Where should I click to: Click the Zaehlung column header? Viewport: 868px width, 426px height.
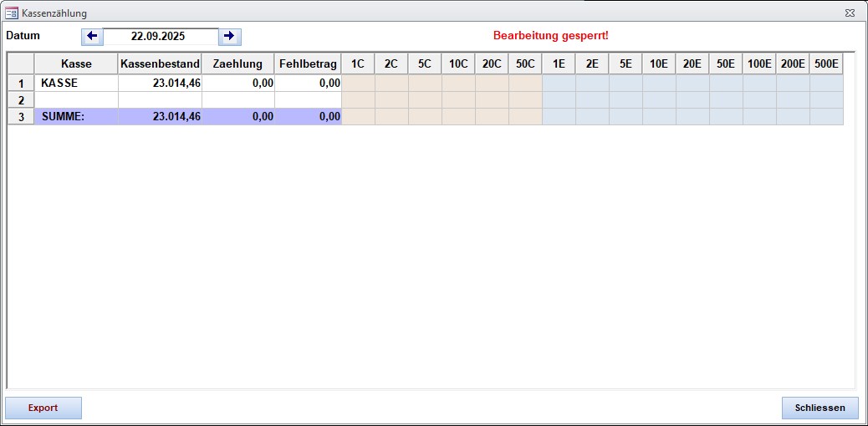tap(237, 63)
